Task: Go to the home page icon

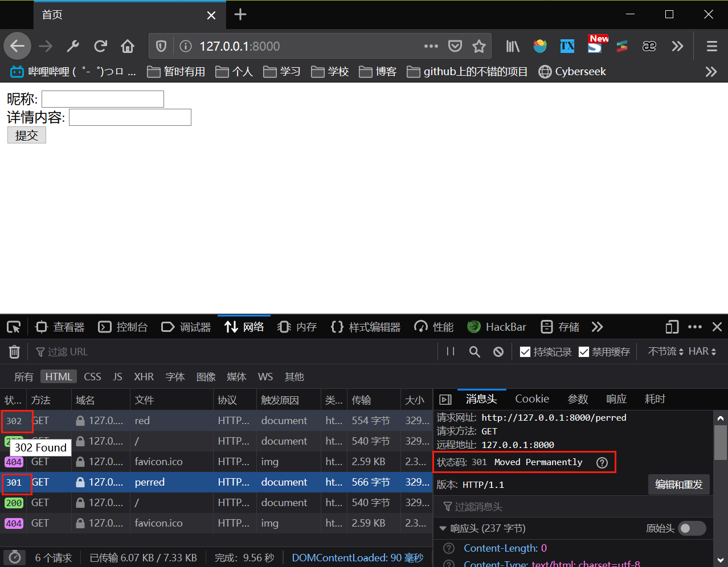Action: 128,46
